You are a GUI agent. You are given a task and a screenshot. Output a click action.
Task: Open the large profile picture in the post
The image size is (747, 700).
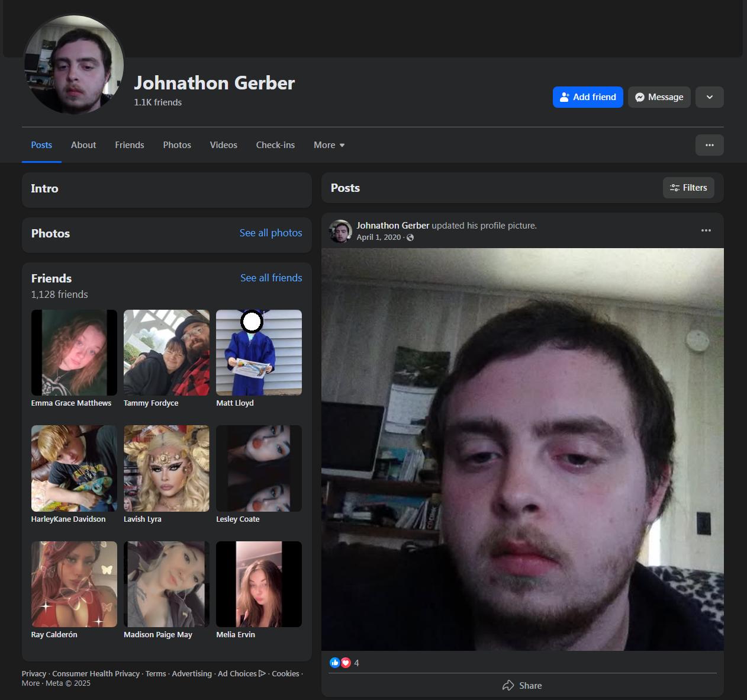pyautogui.click(x=522, y=449)
